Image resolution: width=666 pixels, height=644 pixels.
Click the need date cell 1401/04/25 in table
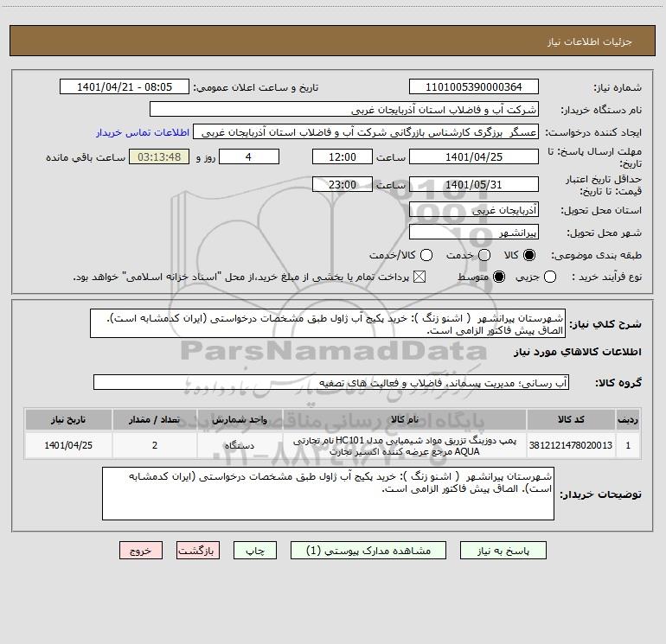tap(68, 445)
